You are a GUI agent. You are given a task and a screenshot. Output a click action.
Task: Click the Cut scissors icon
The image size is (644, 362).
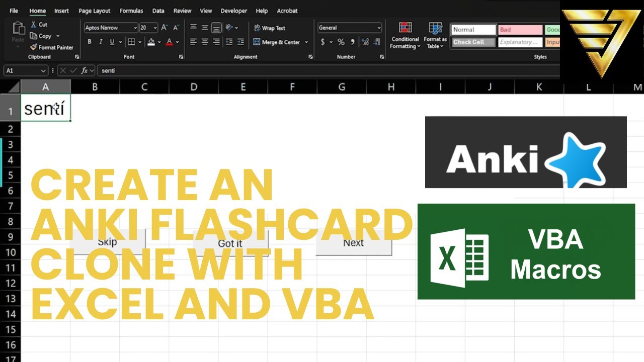[33, 24]
